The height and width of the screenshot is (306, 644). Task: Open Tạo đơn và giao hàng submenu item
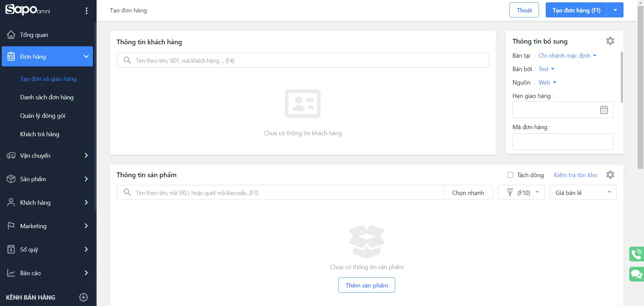[x=48, y=79]
